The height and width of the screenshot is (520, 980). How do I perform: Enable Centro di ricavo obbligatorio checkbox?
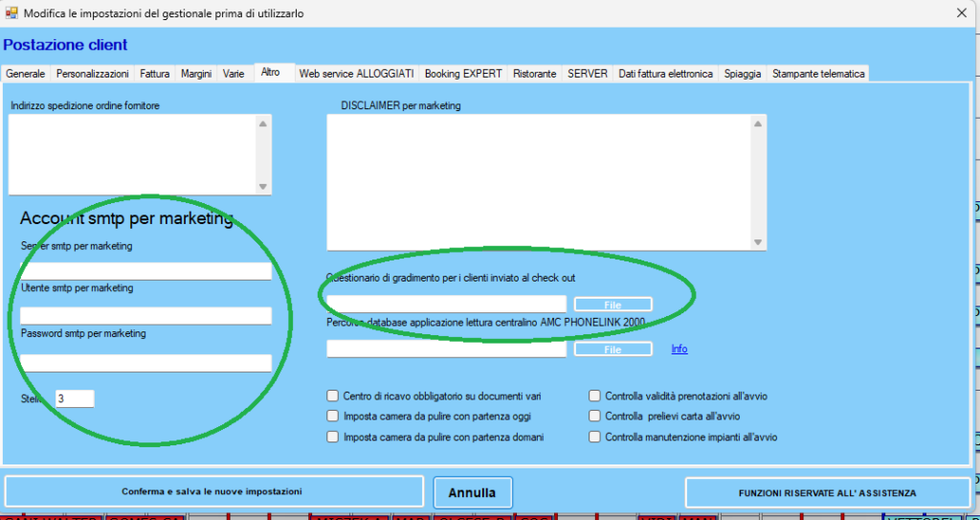tap(333, 396)
